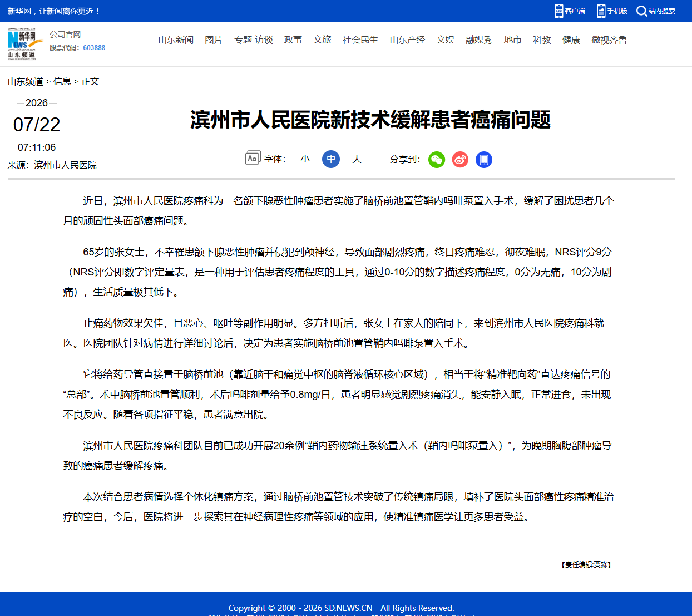Click the article headline 滨州市人民医院新技术缓解患者癌痛问题
Image resolution: width=692 pixels, height=616 pixels.
(x=370, y=120)
